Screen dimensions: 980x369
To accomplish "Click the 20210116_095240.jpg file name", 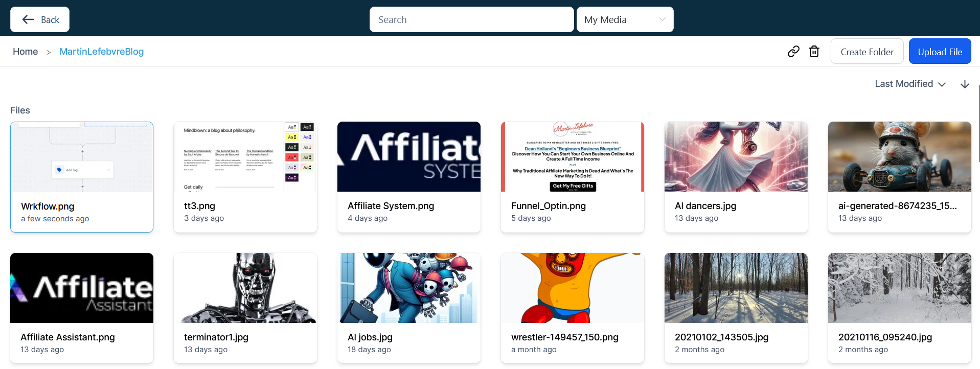I will (885, 337).
